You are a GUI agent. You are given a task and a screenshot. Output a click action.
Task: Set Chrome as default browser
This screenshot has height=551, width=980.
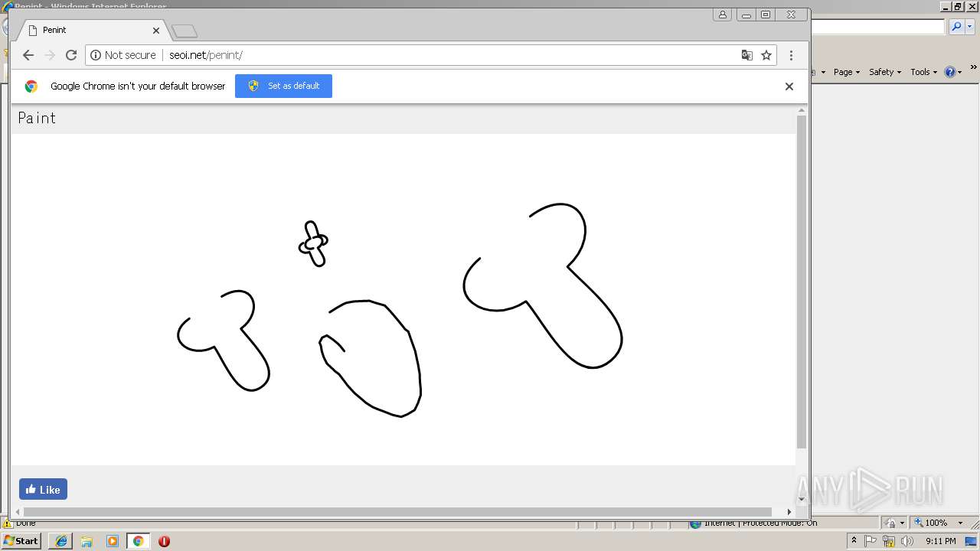click(283, 86)
